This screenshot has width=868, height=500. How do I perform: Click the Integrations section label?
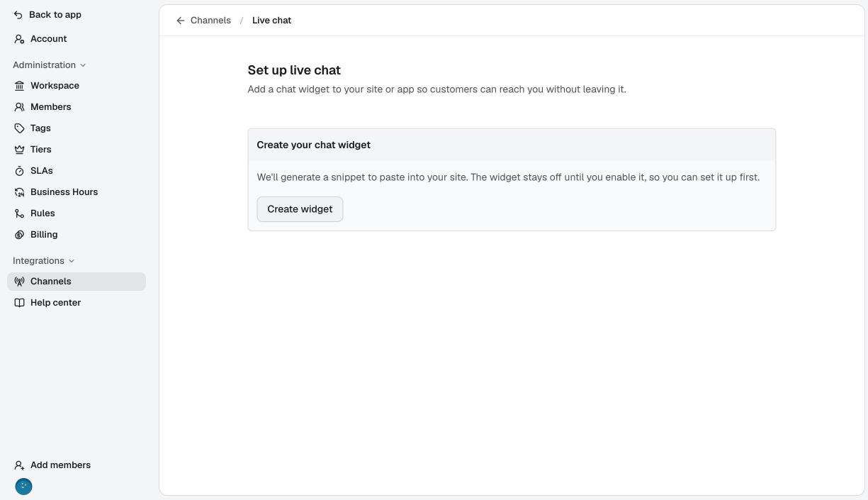click(x=38, y=261)
